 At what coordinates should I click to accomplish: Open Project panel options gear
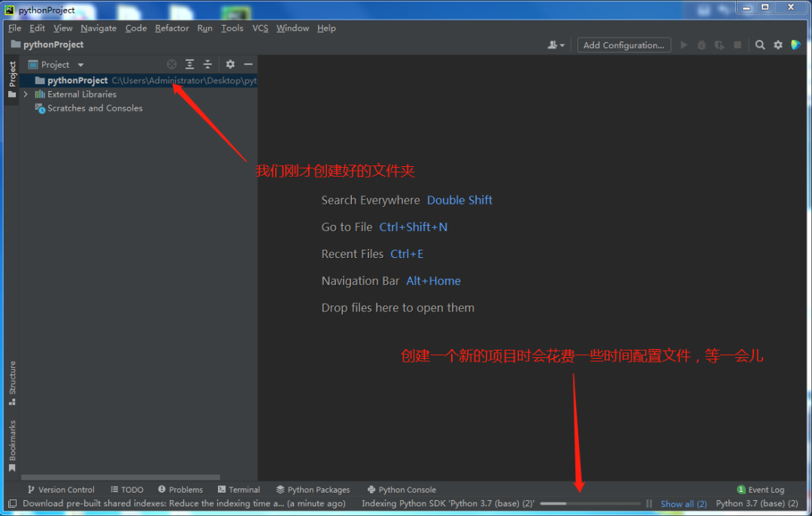[231, 64]
